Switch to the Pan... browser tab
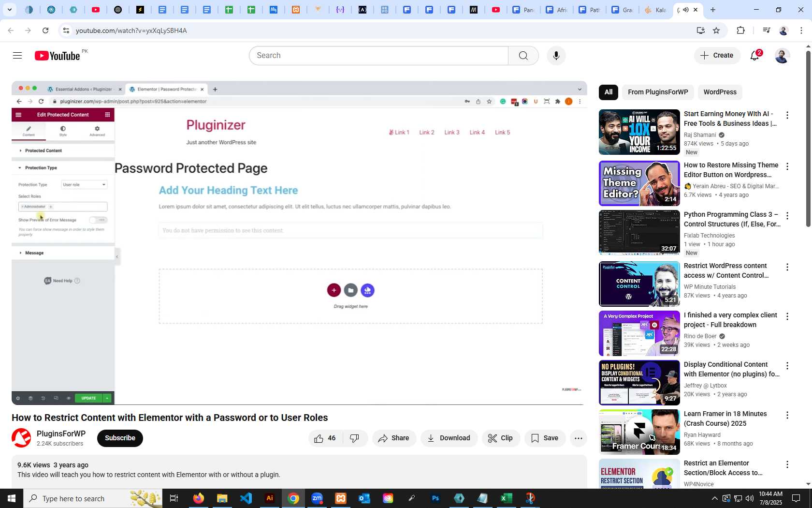Viewport: 812px width, 508px height. click(523, 10)
